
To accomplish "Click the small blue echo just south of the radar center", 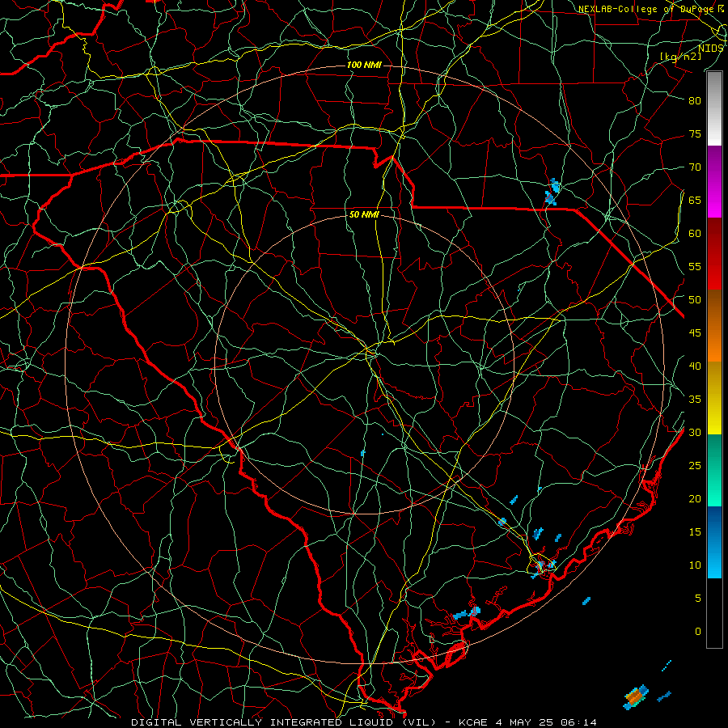I will tap(363, 453).
